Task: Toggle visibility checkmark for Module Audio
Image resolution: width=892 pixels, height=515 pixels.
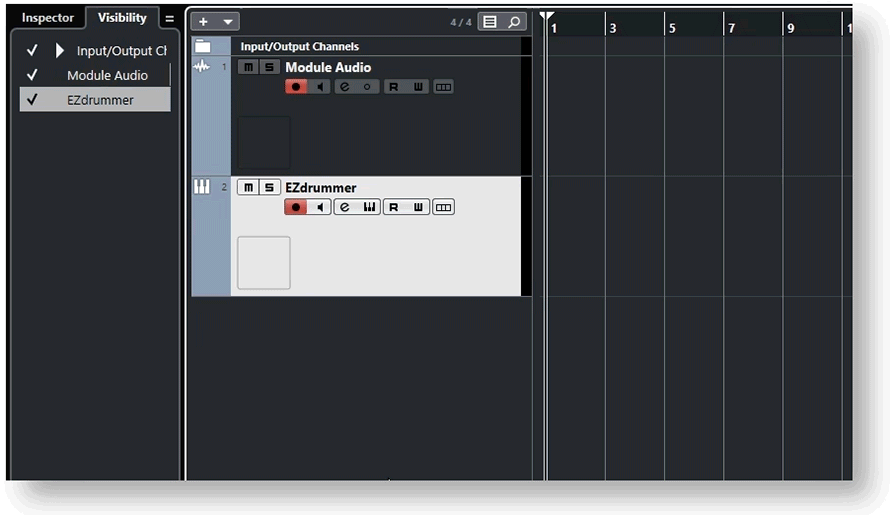Action: 32,75
